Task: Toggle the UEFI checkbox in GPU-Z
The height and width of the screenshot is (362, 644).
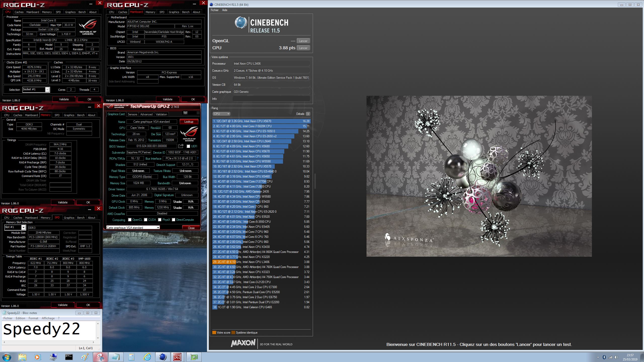Action: coord(188,146)
